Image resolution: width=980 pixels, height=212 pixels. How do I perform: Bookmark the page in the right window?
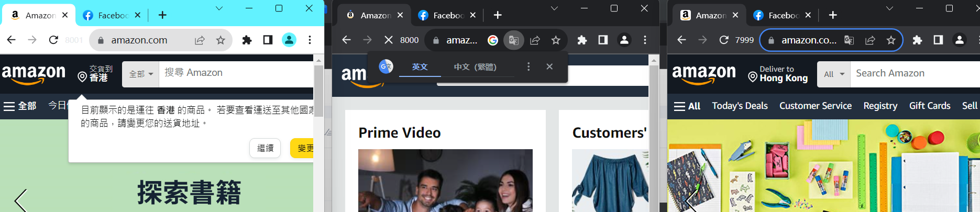(x=891, y=40)
